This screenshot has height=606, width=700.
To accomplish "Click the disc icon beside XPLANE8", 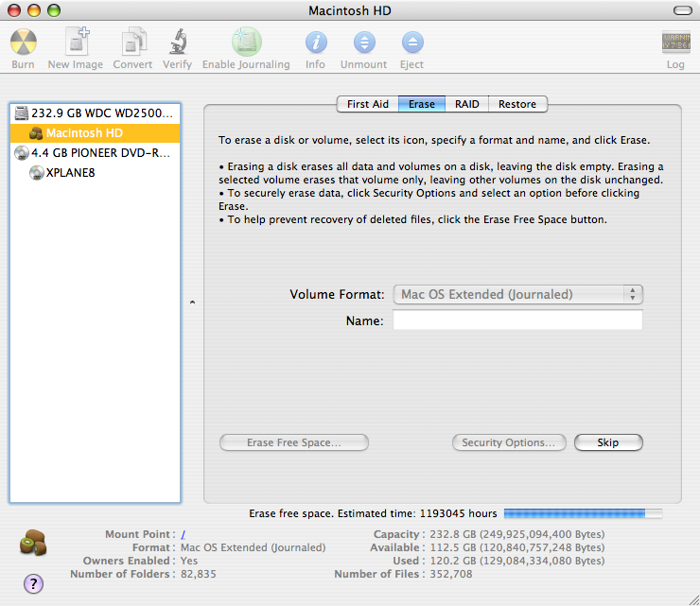I will click(x=37, y=173).
